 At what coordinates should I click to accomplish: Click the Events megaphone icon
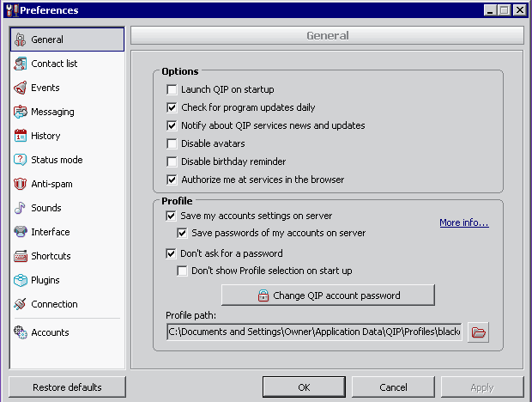tap(20, 88)
